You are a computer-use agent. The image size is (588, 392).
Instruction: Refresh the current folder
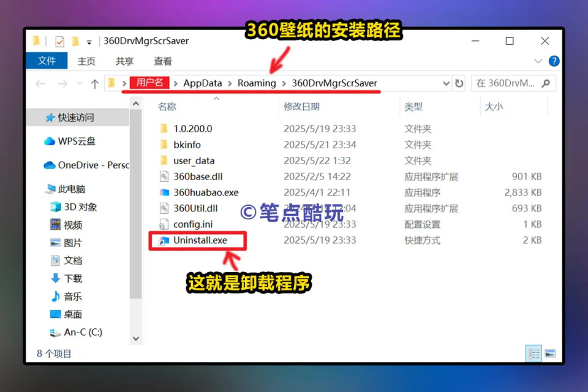coord(459,83)
